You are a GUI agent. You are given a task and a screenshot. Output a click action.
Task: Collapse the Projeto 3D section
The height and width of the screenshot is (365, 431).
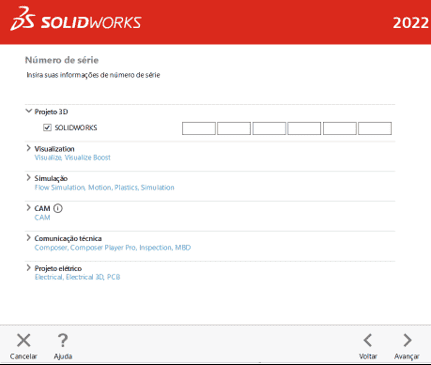[x=29, y=111]
